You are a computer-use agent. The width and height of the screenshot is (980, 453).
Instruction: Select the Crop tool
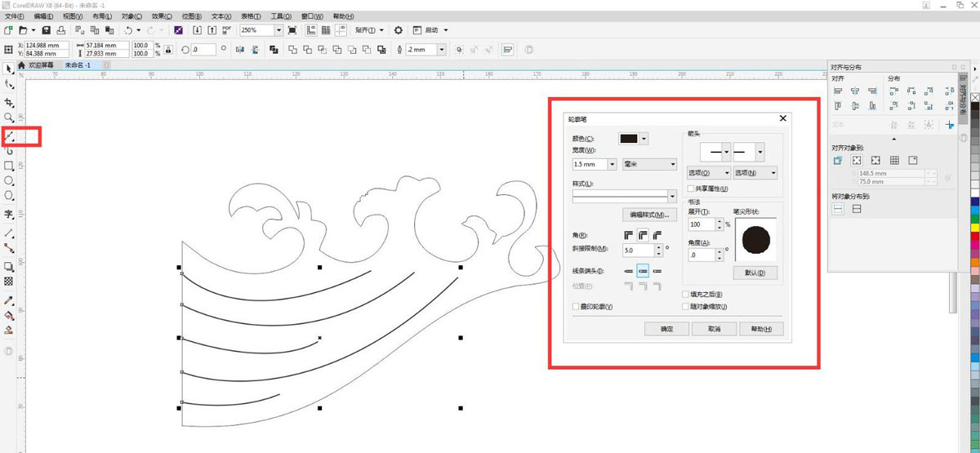pyautogui.click(x=9, y=102)
